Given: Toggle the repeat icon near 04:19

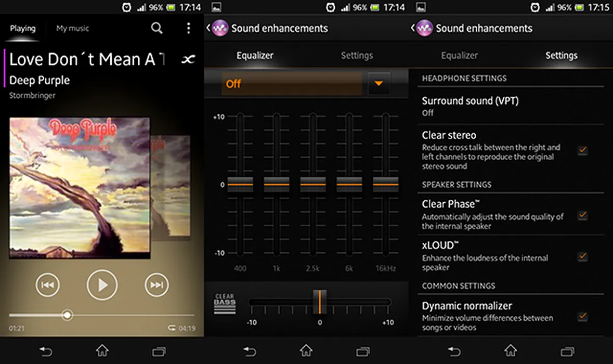Looking at the screenshot, I should [x=172, y=328].
